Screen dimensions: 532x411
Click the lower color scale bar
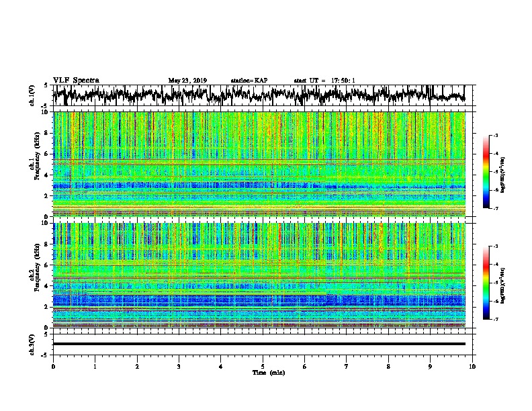(x=486, y=283)
